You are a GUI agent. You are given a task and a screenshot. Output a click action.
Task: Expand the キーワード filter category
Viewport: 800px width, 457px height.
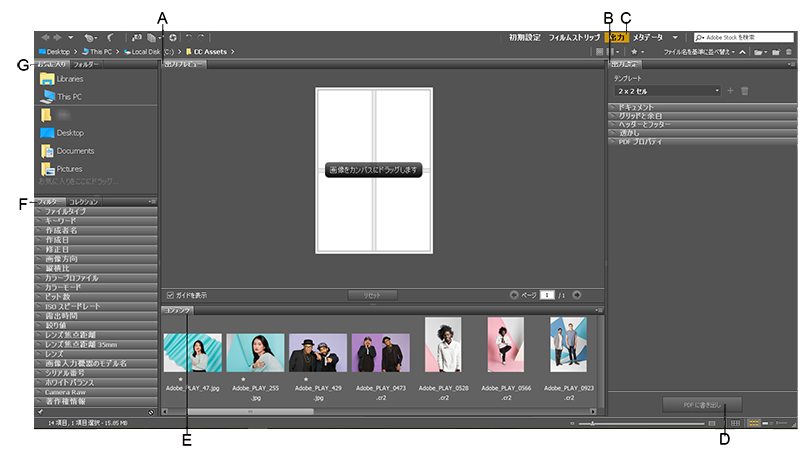pyautogui.click(x=60, y=221)
